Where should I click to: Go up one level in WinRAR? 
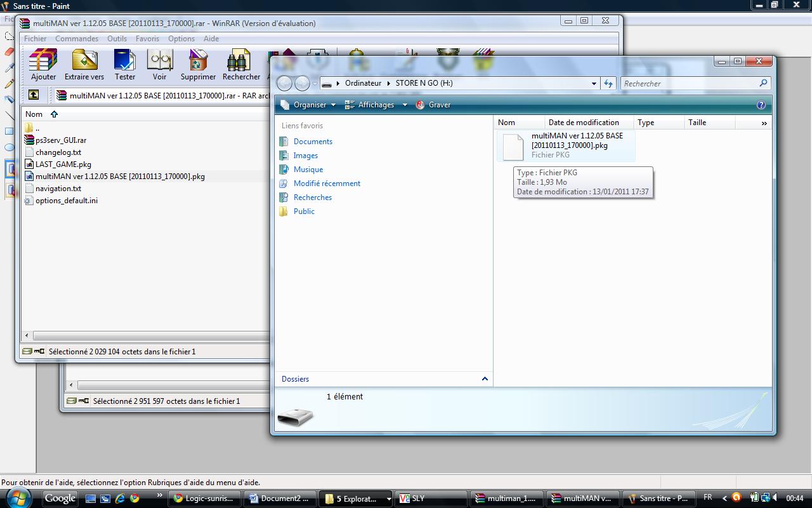34,95
